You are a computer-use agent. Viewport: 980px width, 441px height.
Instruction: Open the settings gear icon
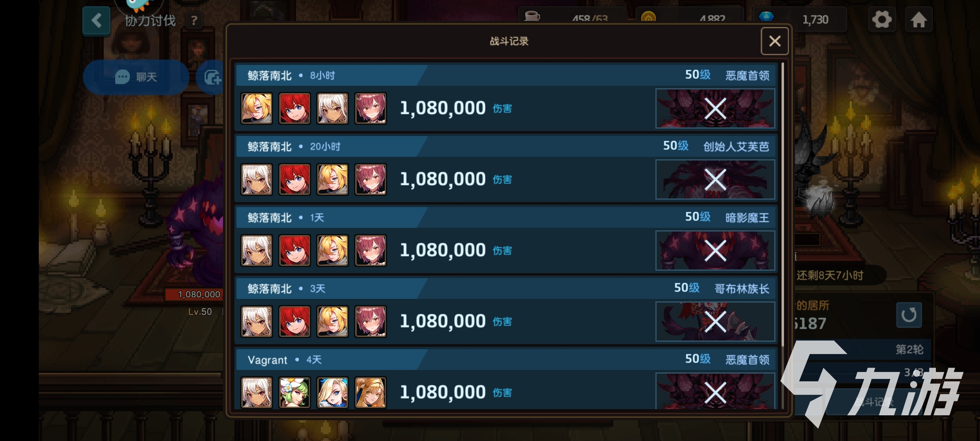[x=882, y=19]
